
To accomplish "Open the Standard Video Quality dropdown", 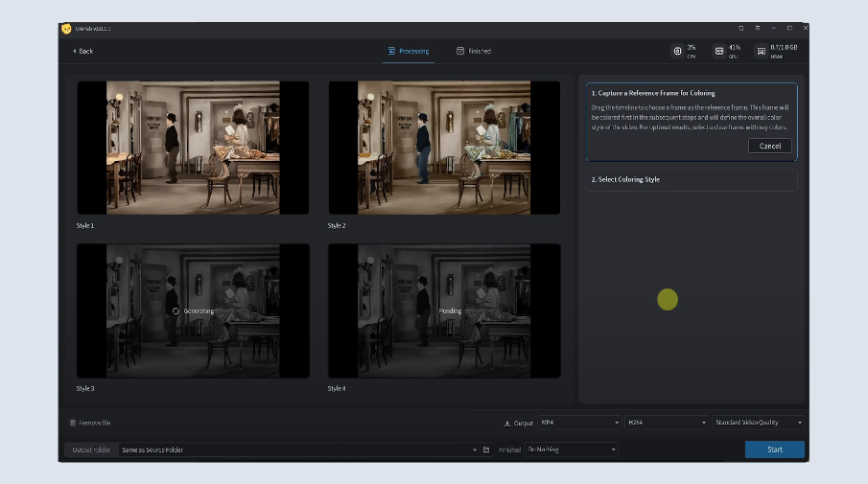I will tap(758, 423).
